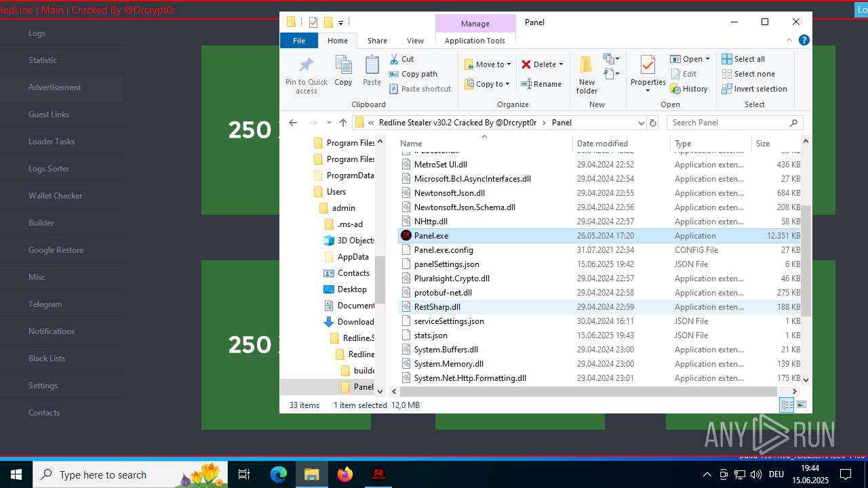Viewport: 868px width, 488px height.
Task: Expand the Open button dropdown arrow
Action: (707, 59)
